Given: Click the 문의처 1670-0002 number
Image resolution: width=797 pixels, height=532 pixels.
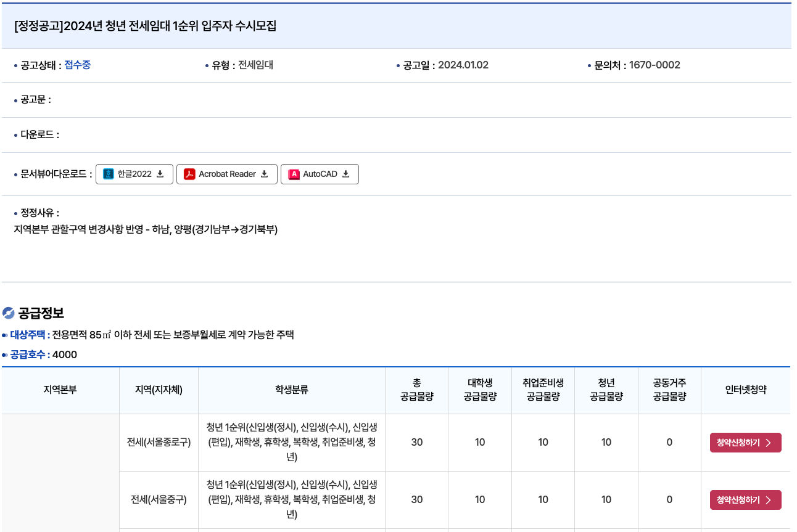Looking at the screenshot, I should 655,65.
